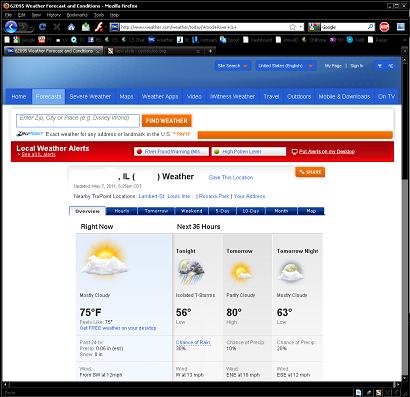Select the Map tab
This screenshot has height=397, width=410.
[x=311, y=211]
